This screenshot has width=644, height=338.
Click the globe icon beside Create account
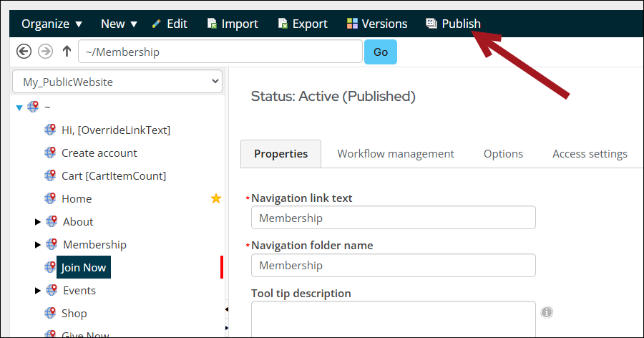pos(50,153)
